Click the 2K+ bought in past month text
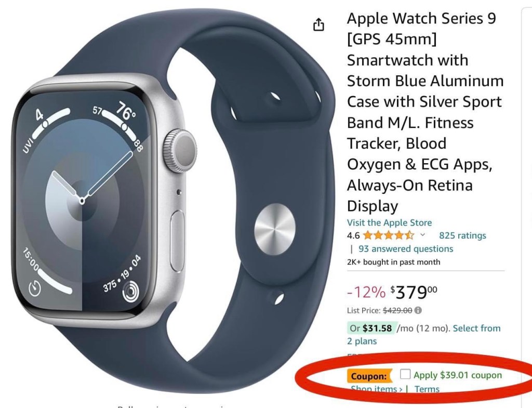 tap(393, 262)
